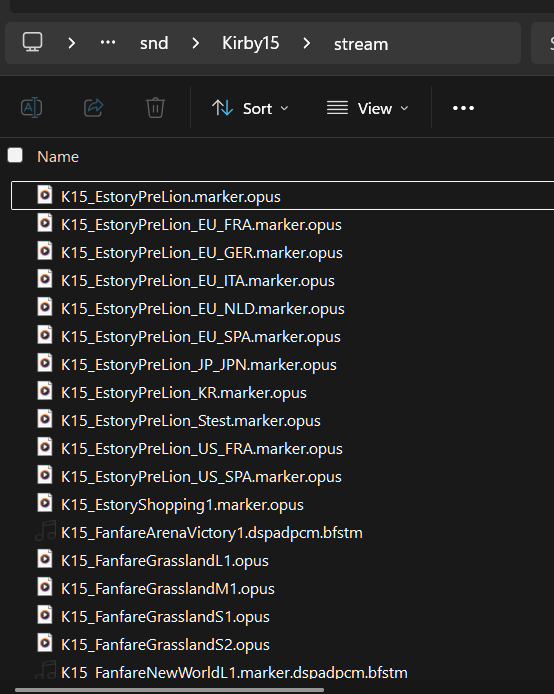Select file K15_EstoryPreLion_US_FRA.marker.opus
Image resolution: width=554 pixels, height=694 pixels.
click(202, 448)
